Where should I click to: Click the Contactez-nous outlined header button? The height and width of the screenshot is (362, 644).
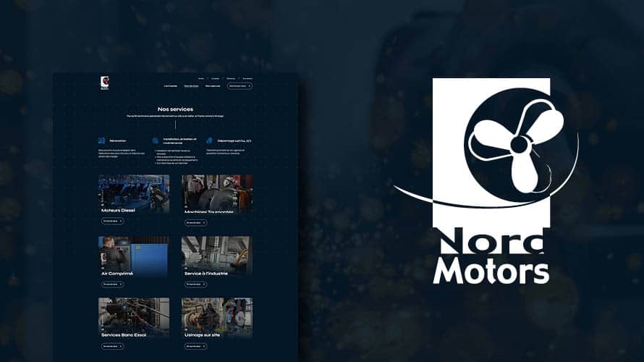240,86
